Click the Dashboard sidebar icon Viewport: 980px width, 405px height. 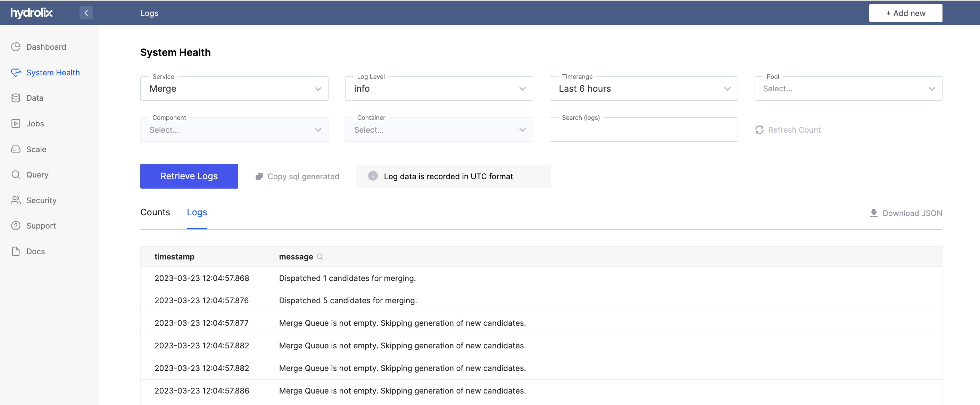pos(17,46)
